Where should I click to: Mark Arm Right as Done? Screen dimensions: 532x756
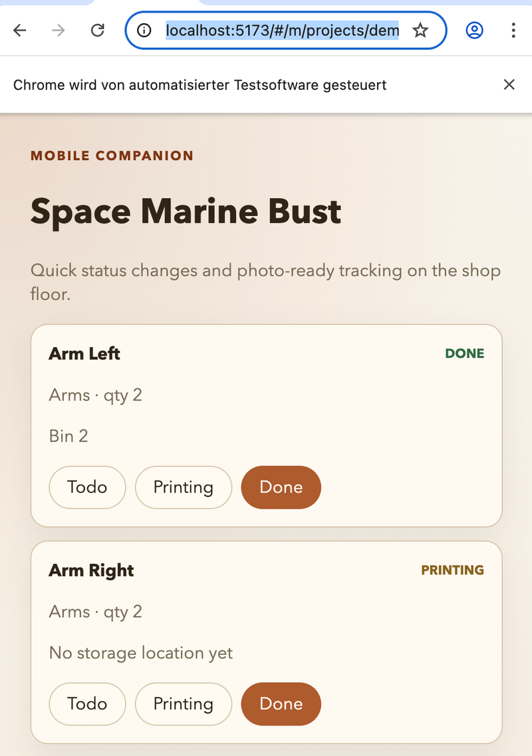pos(281,703)
